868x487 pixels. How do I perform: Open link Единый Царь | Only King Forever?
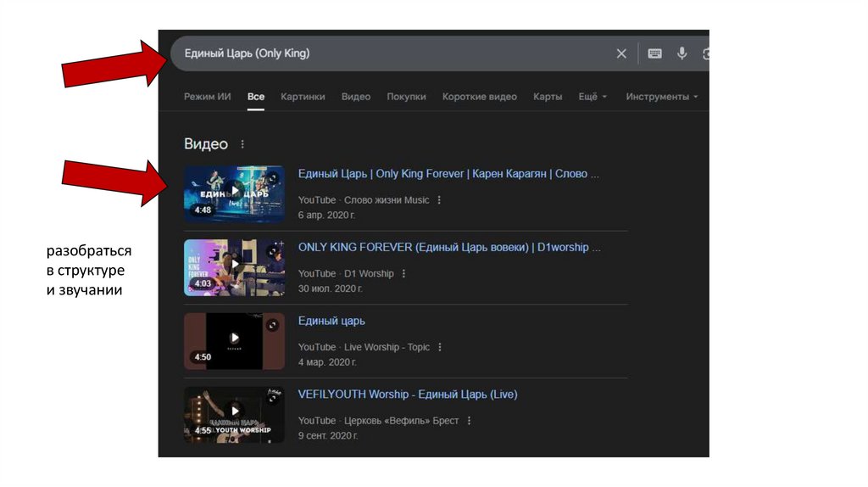(x=448, y=174)
